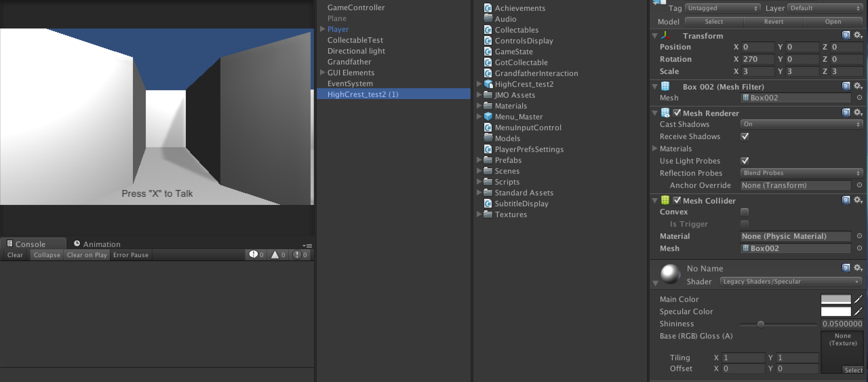Expand the Player hierarchy item
The width and height of the screenshot is (868, 382).
tap(322, 29)
